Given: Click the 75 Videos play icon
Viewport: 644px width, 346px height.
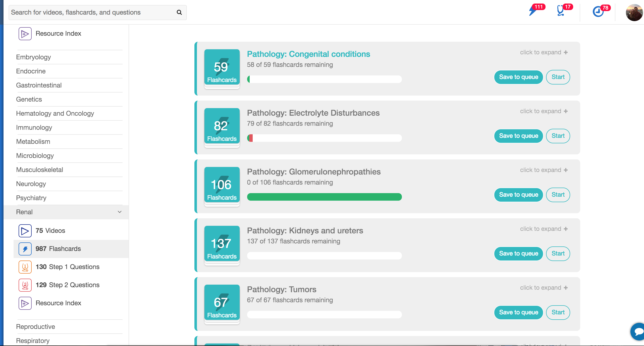Looking at the screenshot, I should [x=25, y=231].
